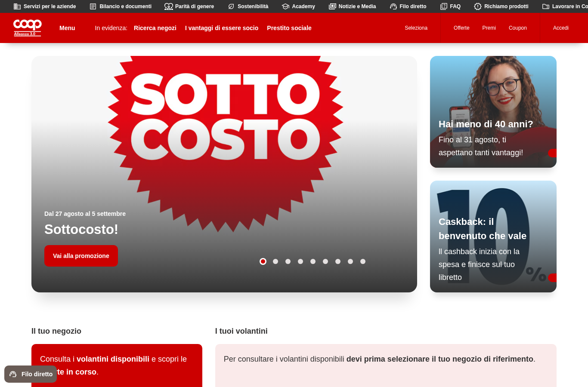The image size is (588, 387).
Task: Click the Vai alla promozione button
Action: click(x=81, y=256)
